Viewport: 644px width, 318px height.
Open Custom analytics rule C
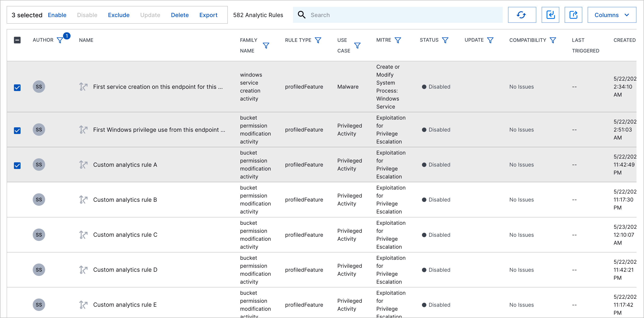click(x=125, y=235)
